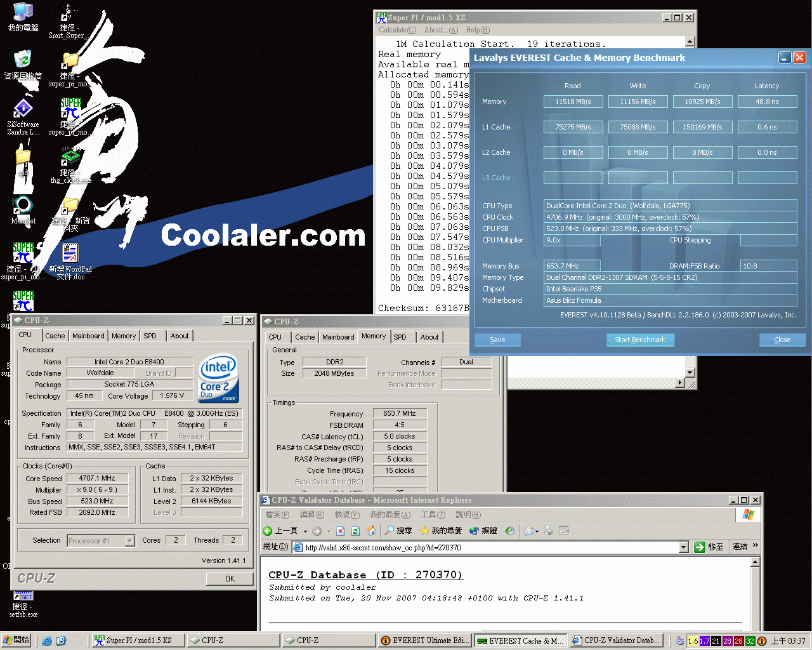812x650 pixels.
Task: Launch SiSoftware Sandra desktop shortcut
Action: coord(23,117)
